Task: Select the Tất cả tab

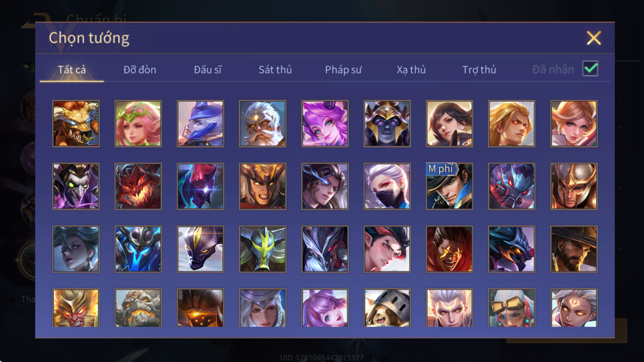Action: [72, 70]
